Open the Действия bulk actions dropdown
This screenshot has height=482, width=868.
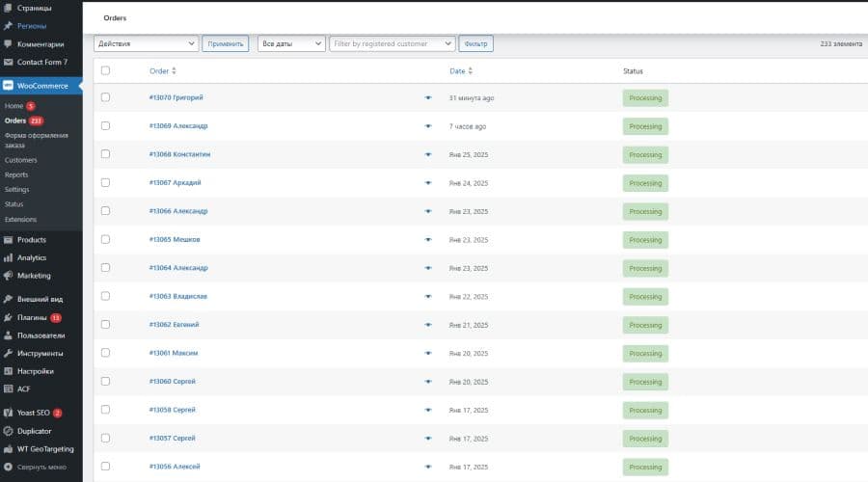click(146, 43)
